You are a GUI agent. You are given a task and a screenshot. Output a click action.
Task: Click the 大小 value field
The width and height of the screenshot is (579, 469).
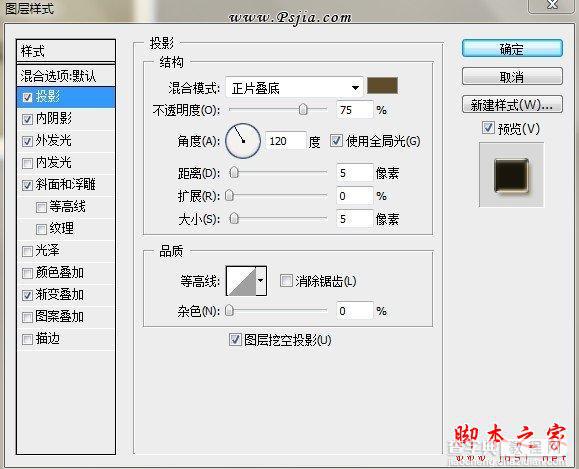pos(354,219)
